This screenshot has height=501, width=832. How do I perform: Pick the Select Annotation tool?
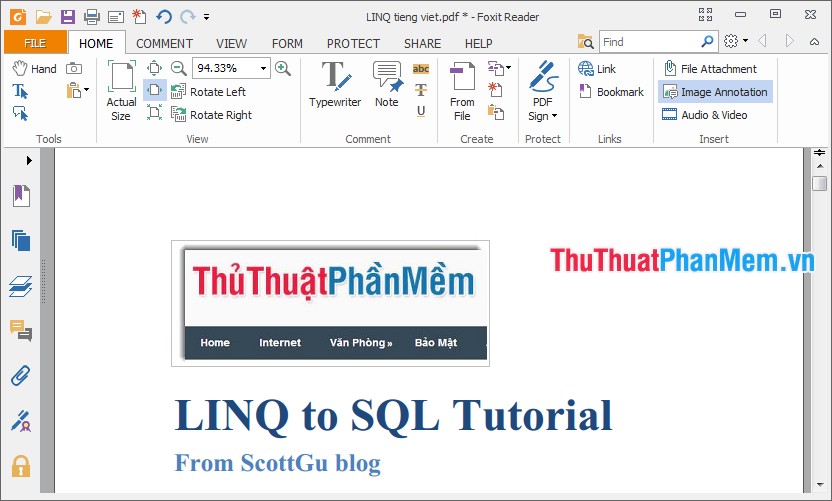click(20, 113)
